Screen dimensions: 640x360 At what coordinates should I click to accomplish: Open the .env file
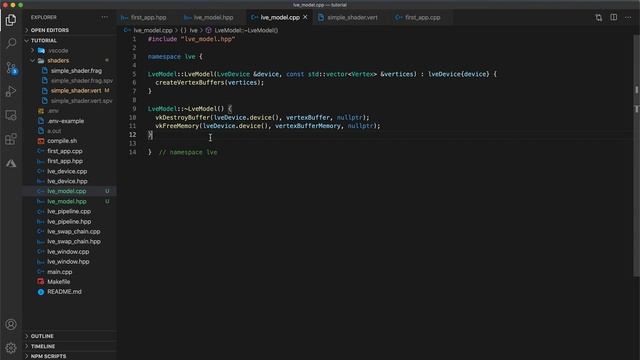(x=53, y=111)
